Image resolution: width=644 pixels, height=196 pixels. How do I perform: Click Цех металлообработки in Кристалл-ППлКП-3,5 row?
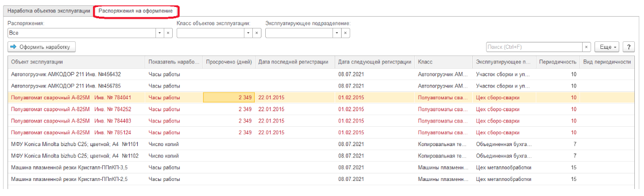504,168
